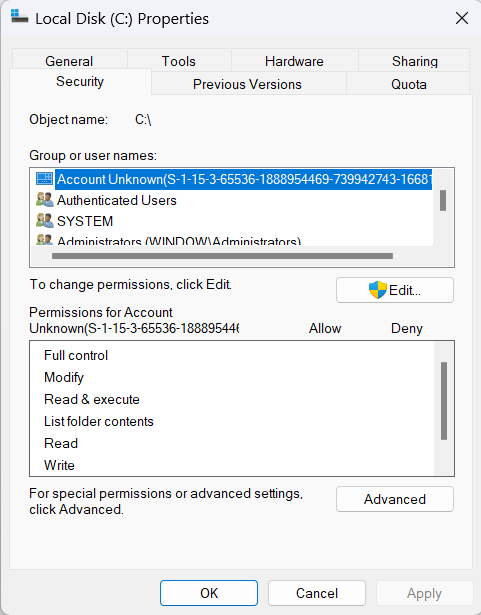
Task: Click the Local Disk drive icon in title bar
Action: point(19,17)
